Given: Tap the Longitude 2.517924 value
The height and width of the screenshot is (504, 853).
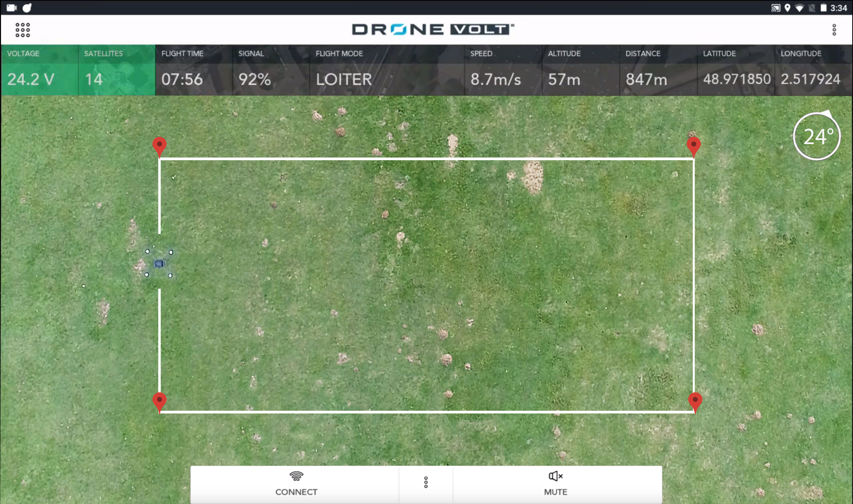Looking at the screenshot, I should click(x=811, y=79).
